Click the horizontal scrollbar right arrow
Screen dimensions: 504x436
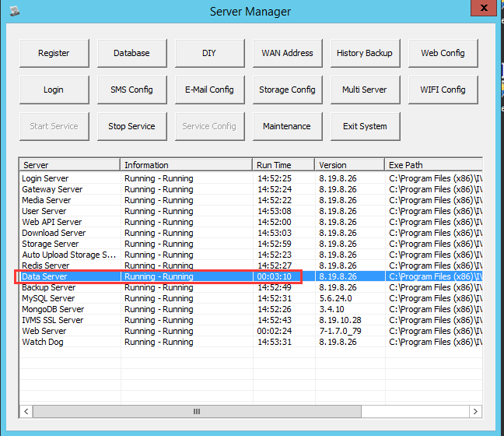(x=475, y=412)
